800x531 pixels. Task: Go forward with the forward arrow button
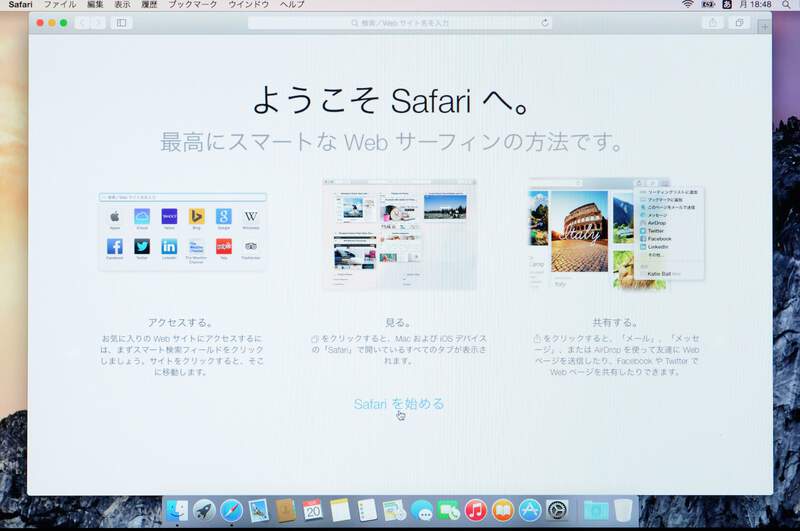point(98,23)
